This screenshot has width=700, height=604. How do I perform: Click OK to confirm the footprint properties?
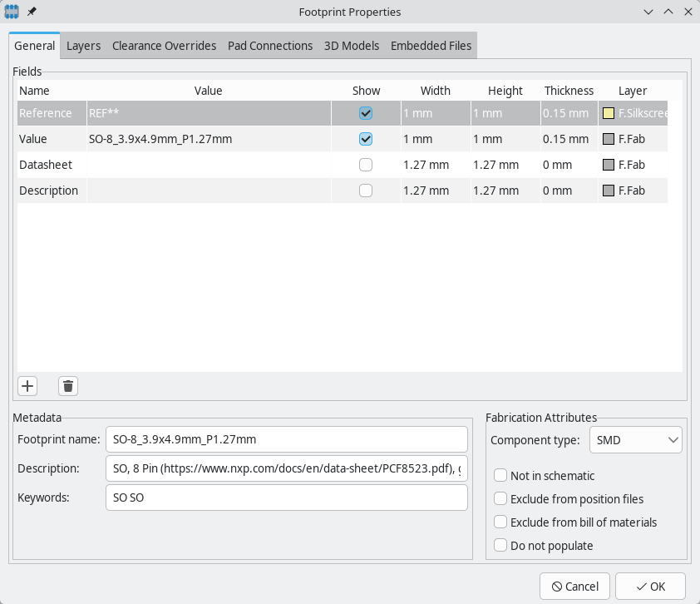tap(652, 586)
